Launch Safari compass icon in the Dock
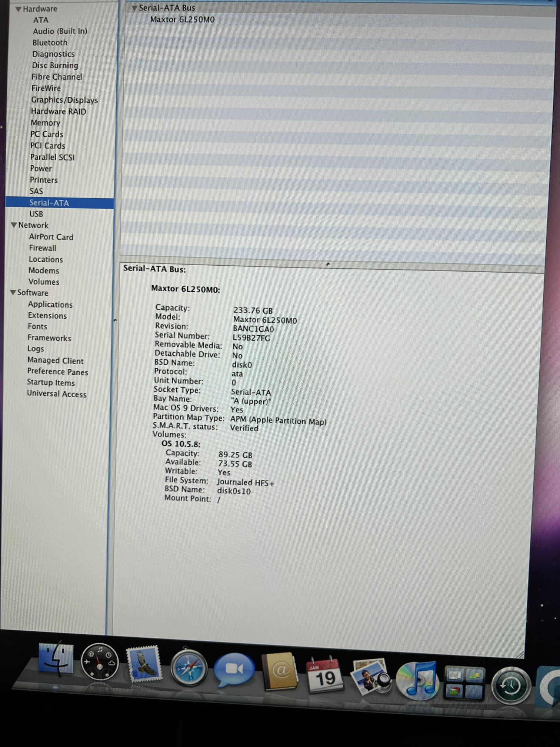Image resolution: width=560 pixels, height=747 pixels. pyautogui.click(x=189, y=667)
